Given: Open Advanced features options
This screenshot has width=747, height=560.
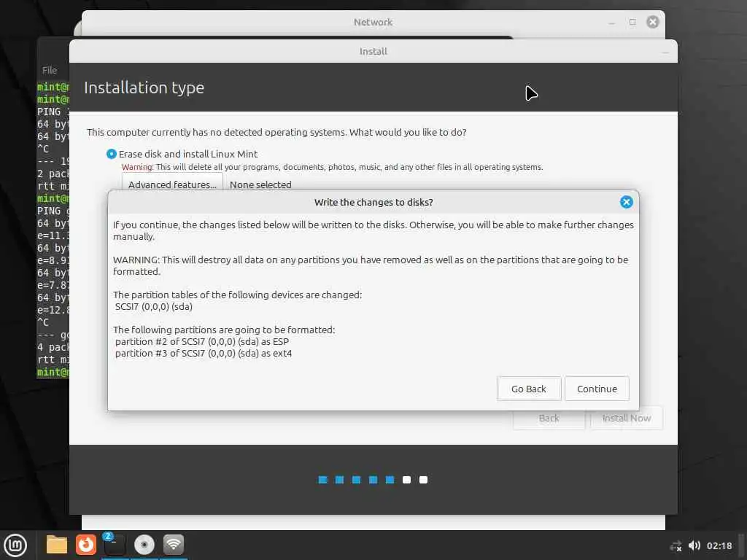Looking at the screenshot, I should tap(172, 184).
